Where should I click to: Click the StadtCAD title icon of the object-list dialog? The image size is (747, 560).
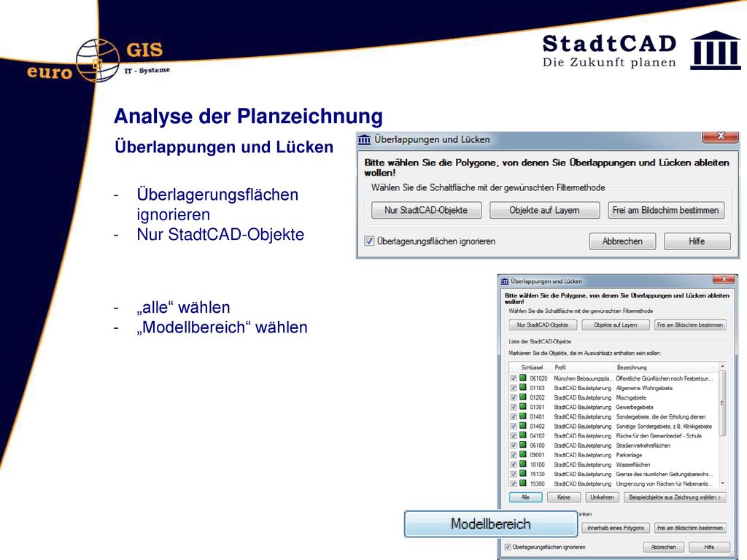[x=505, y=281]
